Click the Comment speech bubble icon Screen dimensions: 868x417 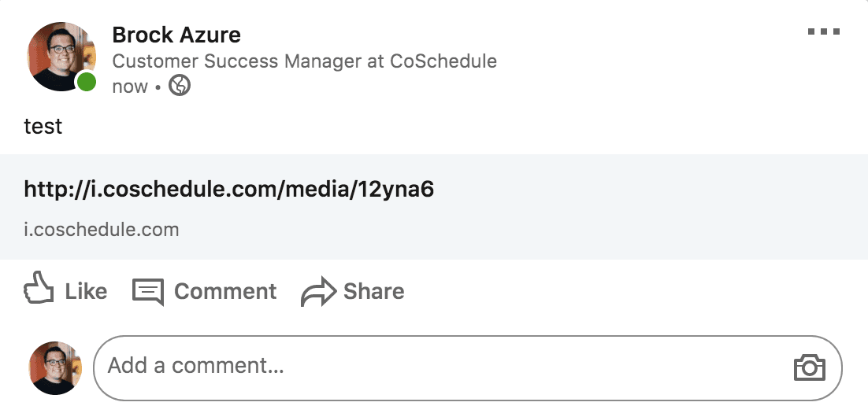[148, 291]
